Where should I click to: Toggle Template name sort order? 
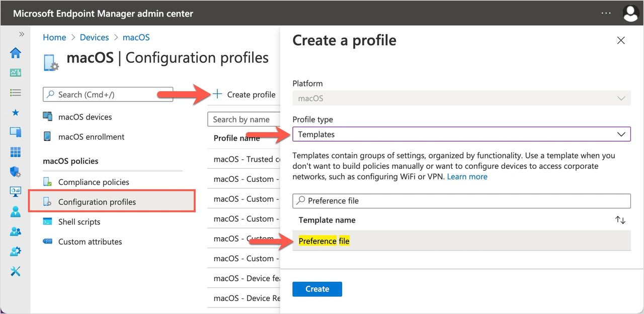pos(620,220)
